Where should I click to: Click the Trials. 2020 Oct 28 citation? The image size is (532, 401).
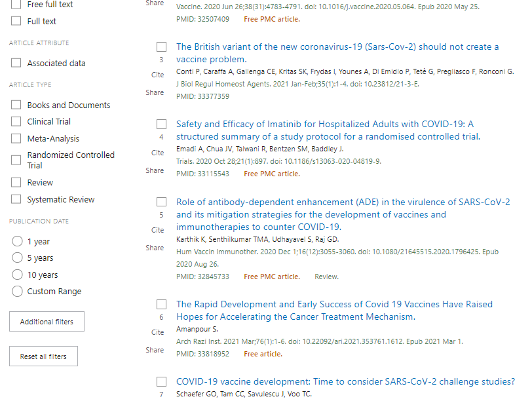[x=278, y=161]
